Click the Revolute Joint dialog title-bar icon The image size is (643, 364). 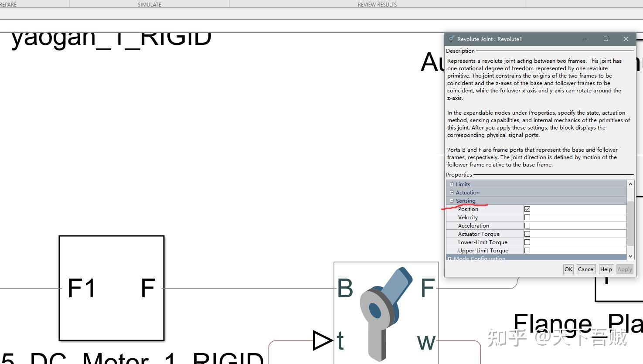point(451,39)
